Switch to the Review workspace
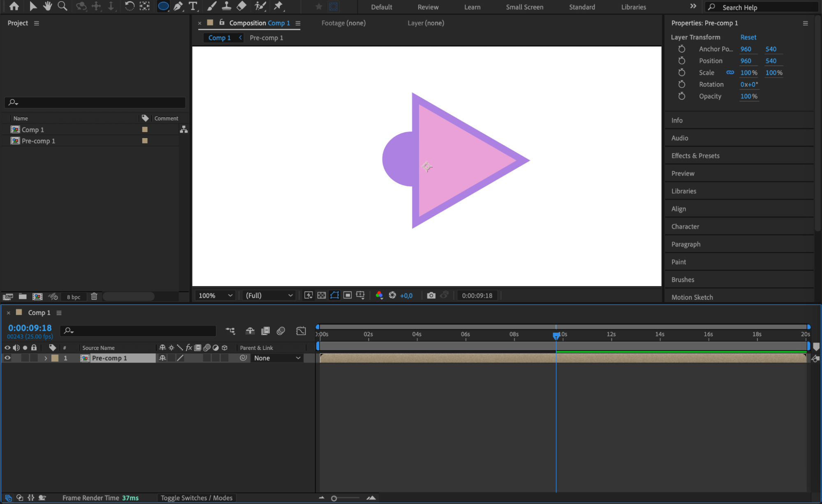 [428, 7]
